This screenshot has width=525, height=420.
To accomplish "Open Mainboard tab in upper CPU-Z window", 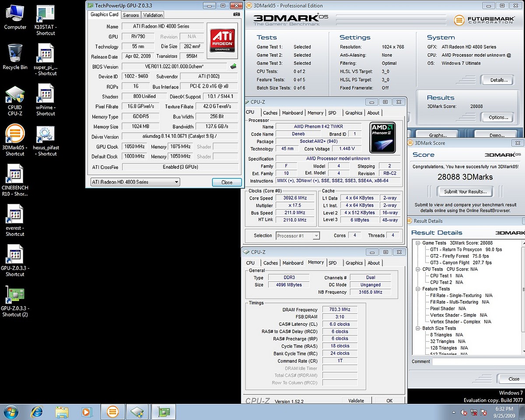I will [293, 113].
